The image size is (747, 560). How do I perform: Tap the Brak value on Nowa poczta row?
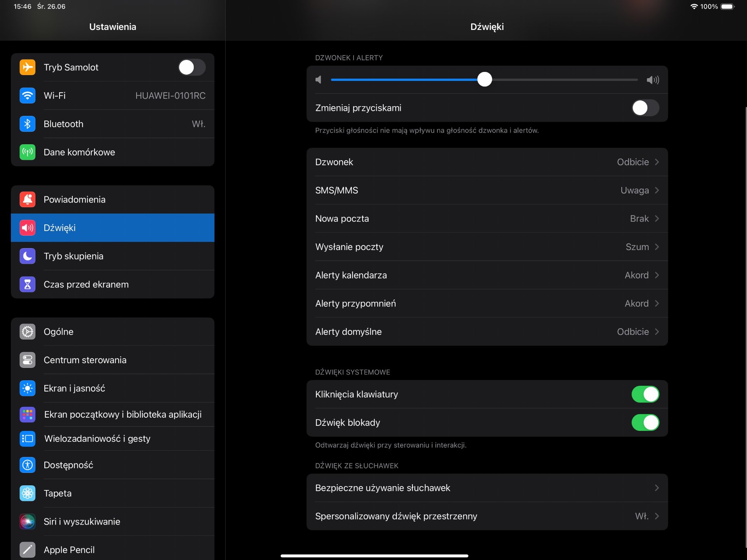(x=639, y=219)
